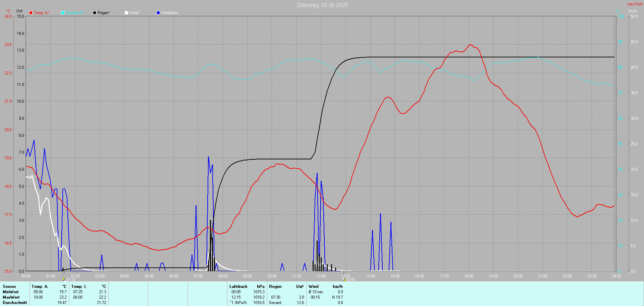Click the 1016.5 pressure average value

coord(259,303)
